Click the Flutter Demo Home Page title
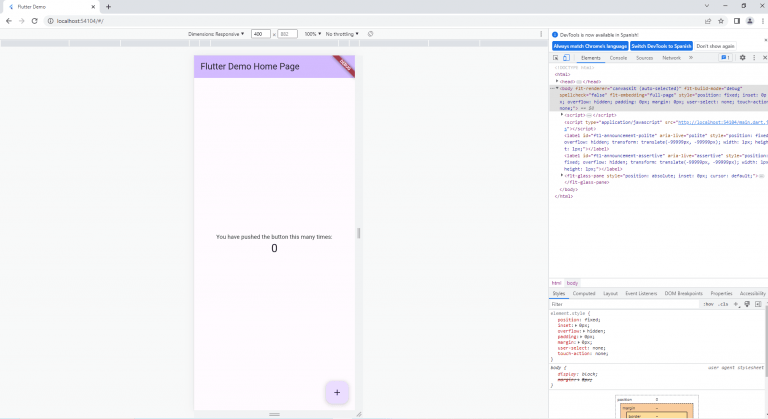Screen dimensions: 768x419 [x=250, y=66]
